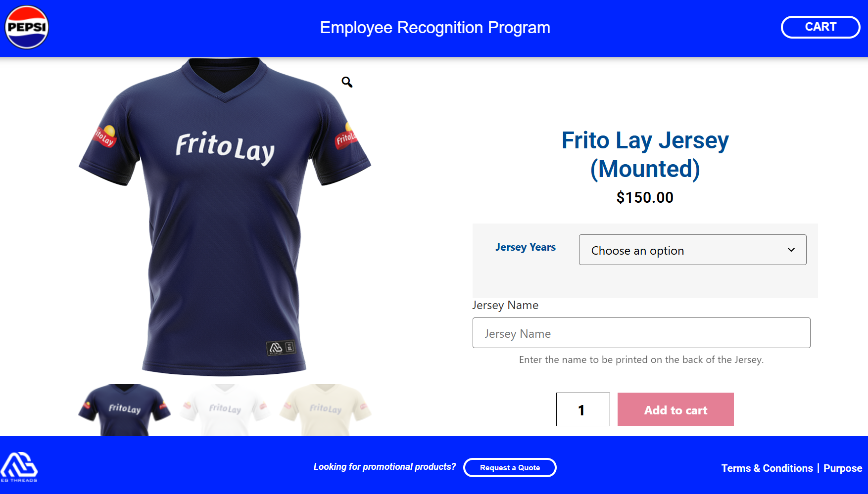Viewport: 868px width, 494px height.
Task: Focus the Jersey Name text field
Action: point(641,333)
